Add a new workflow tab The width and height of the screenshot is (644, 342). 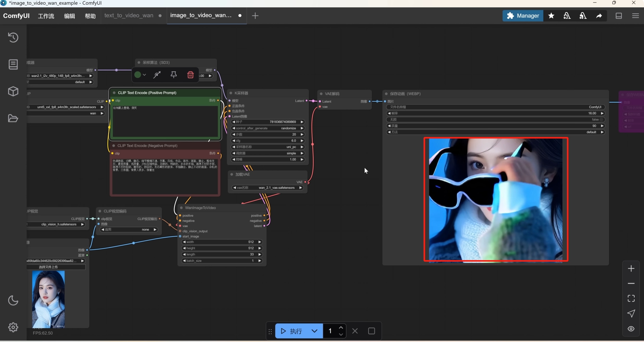[255, 16]
